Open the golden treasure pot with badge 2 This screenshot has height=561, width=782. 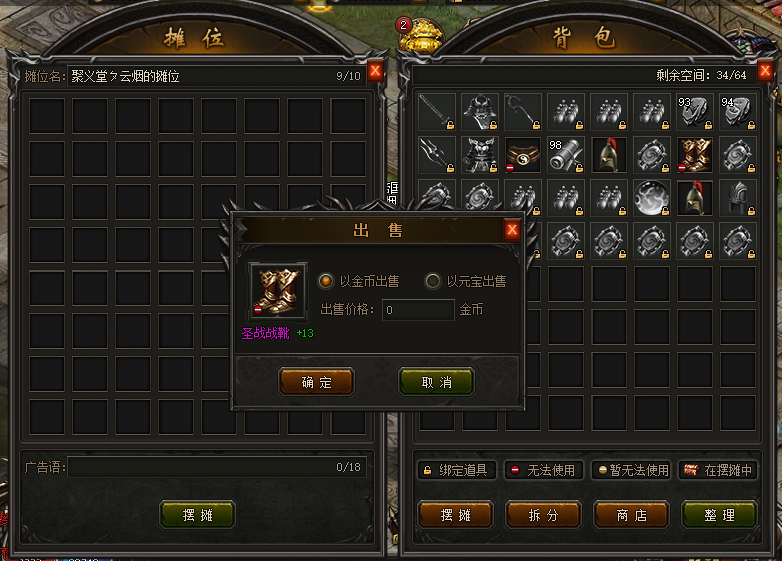click(x=421, y=35)
